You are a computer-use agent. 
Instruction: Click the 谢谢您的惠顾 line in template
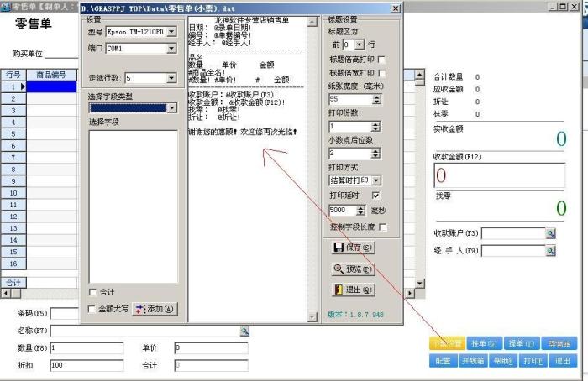pyautogui.click(x=242, y=133)
